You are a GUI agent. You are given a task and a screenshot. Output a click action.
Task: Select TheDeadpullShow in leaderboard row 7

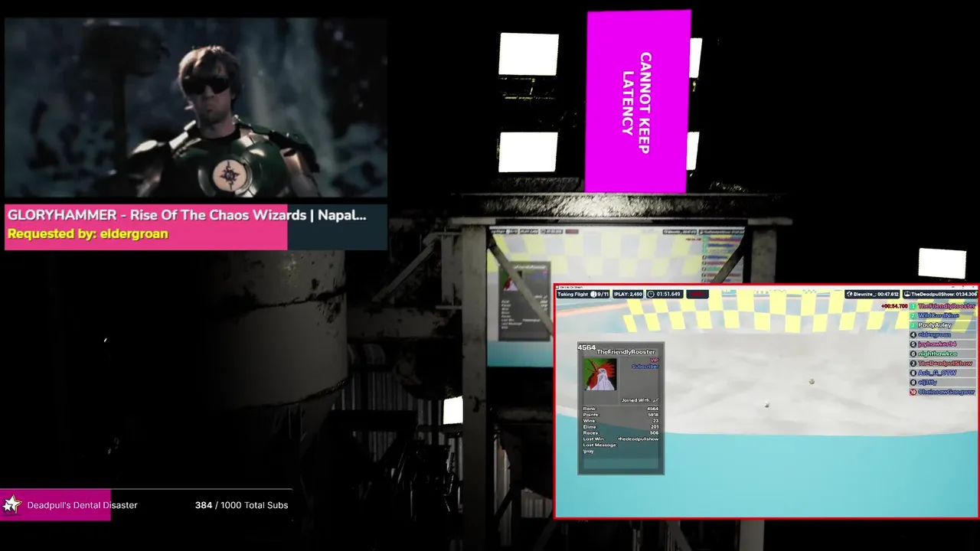(945, 364)
